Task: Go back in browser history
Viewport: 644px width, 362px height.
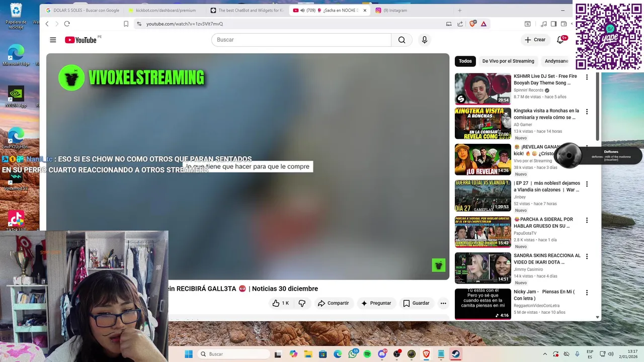Action: [47, 24]
